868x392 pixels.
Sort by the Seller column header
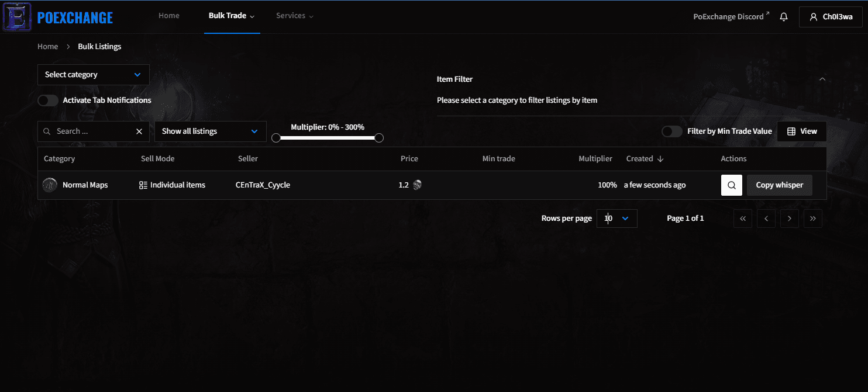point(248,159)
